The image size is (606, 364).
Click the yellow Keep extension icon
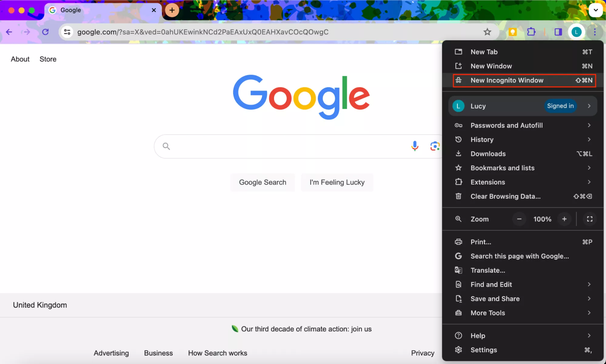tap(512, 32)
